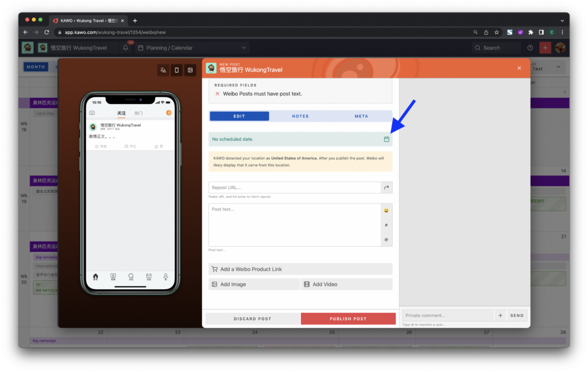Click SEND private comment button
The width and height of the screenshot is (588, 372).
point(517,315)
